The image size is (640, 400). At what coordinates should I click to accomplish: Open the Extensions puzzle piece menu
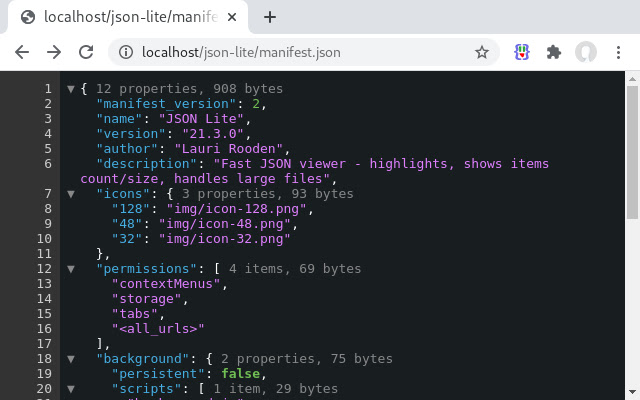click(553, 52)
